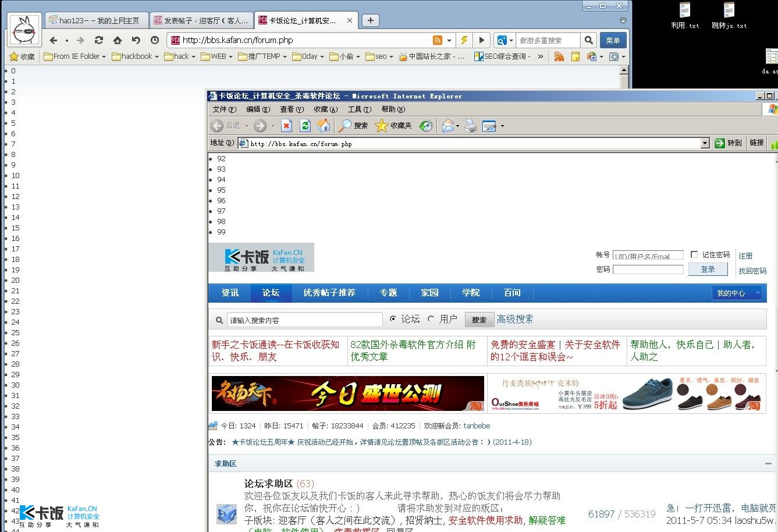Open the new tab plus button
This screenshot has width=778, height=532.
370,20
